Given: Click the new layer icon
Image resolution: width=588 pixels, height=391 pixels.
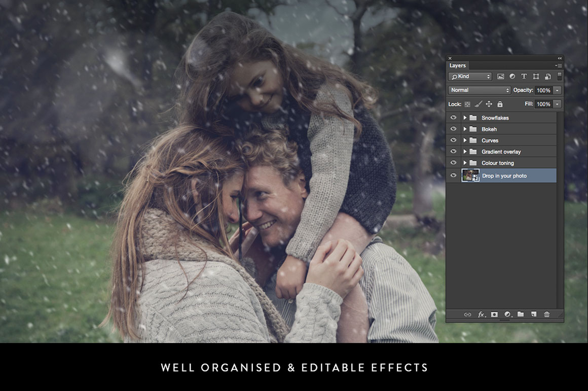Looking at the screenshot, I should pos(533,314).
